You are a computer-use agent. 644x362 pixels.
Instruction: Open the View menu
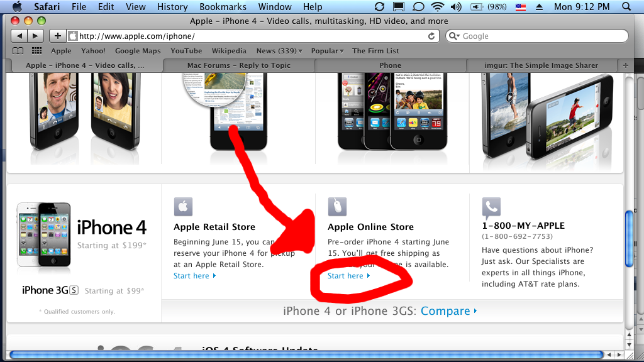136,6
